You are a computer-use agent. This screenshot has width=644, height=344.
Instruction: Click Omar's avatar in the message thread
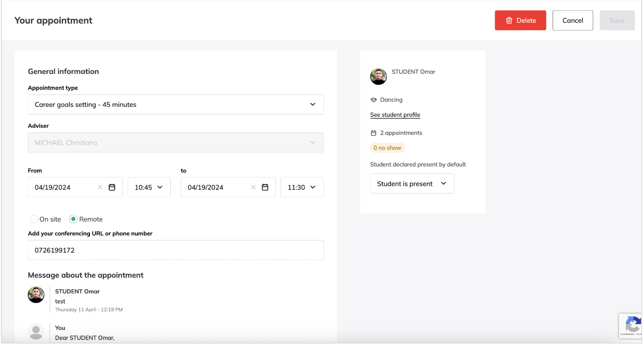[36, 295]
